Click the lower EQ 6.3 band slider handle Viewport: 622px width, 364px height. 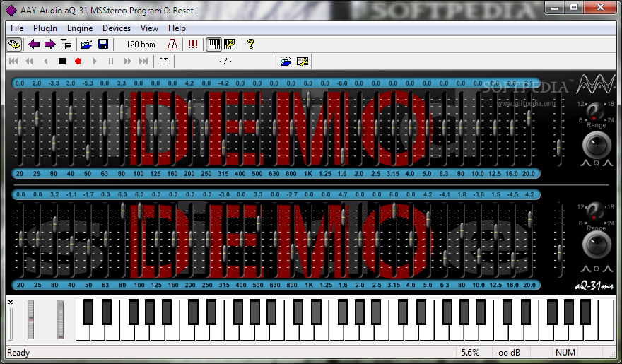point(445,259)
